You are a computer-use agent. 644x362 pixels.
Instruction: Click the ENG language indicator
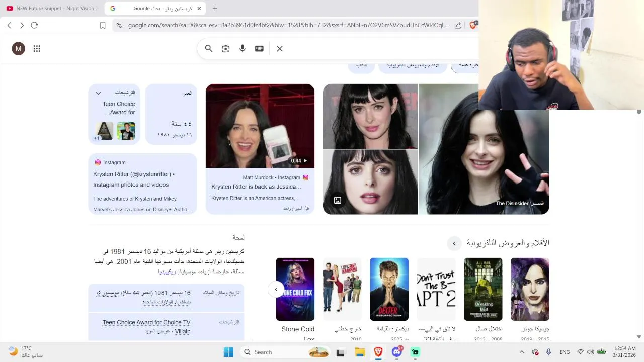click(x=565, y=352)
